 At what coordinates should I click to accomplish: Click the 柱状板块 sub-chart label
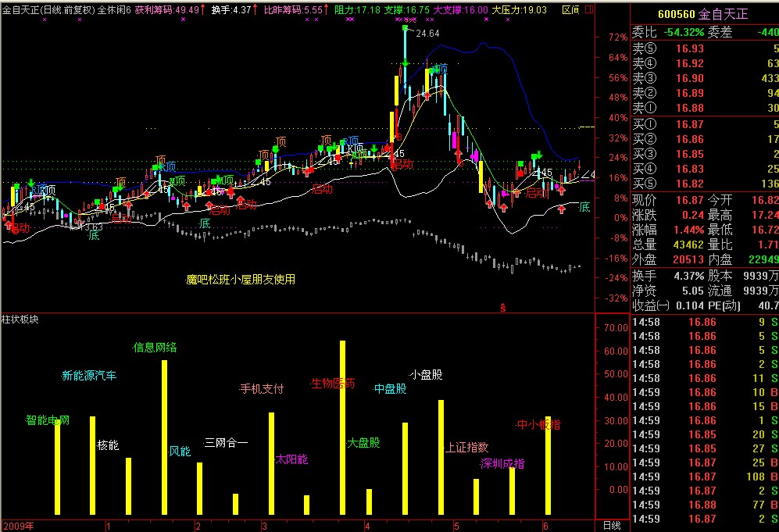click(20, 320)
